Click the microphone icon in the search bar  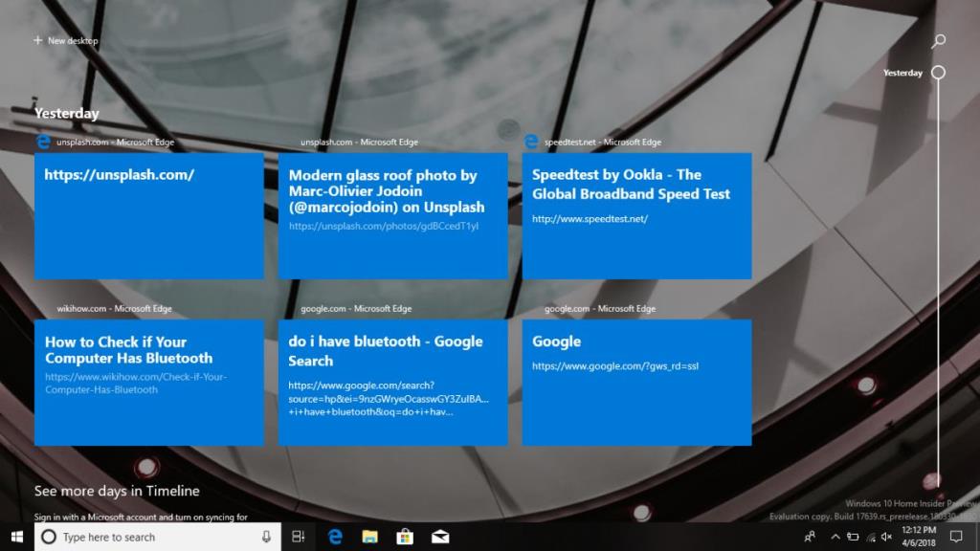click(x=268, y=537)
